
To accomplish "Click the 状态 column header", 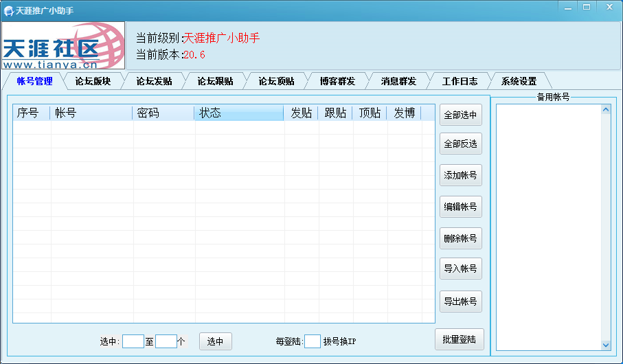I will (239, 113).
